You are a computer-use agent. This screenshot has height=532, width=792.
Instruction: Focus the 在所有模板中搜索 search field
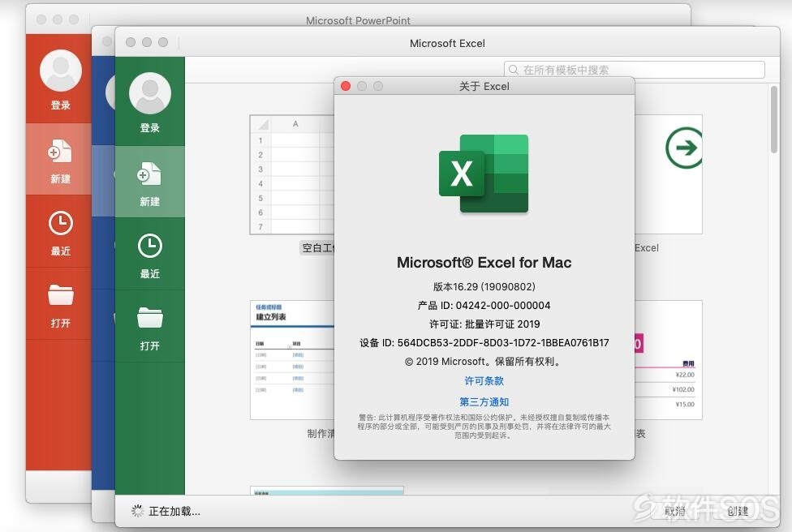(635, 70)
